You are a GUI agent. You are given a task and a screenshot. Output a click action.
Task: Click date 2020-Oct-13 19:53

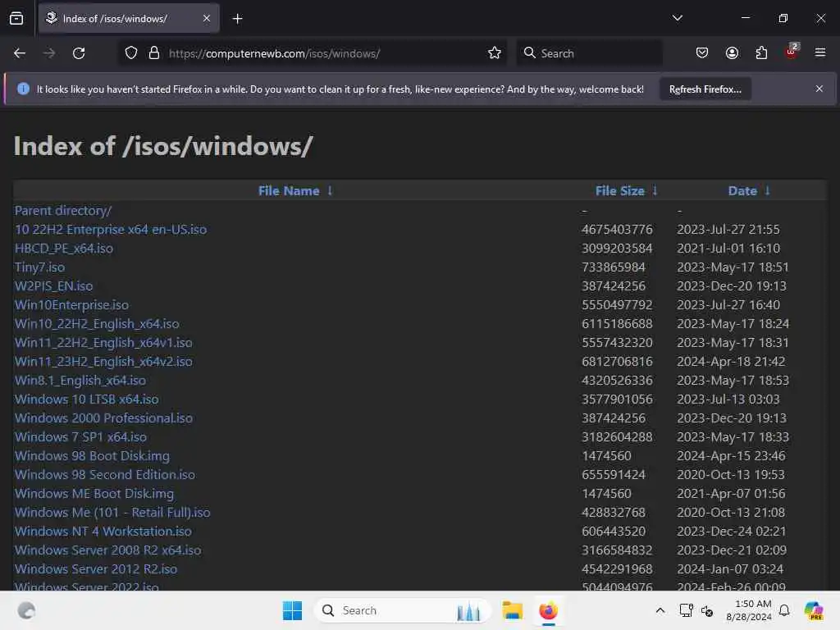pyautogui.click(x=731, y=475)
